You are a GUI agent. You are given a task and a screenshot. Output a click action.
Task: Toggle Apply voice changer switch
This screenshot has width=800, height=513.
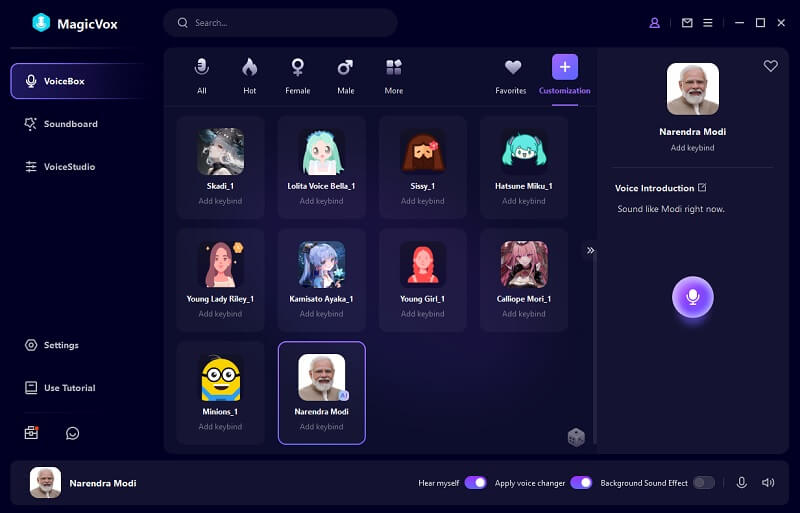(x=581, y=483)
